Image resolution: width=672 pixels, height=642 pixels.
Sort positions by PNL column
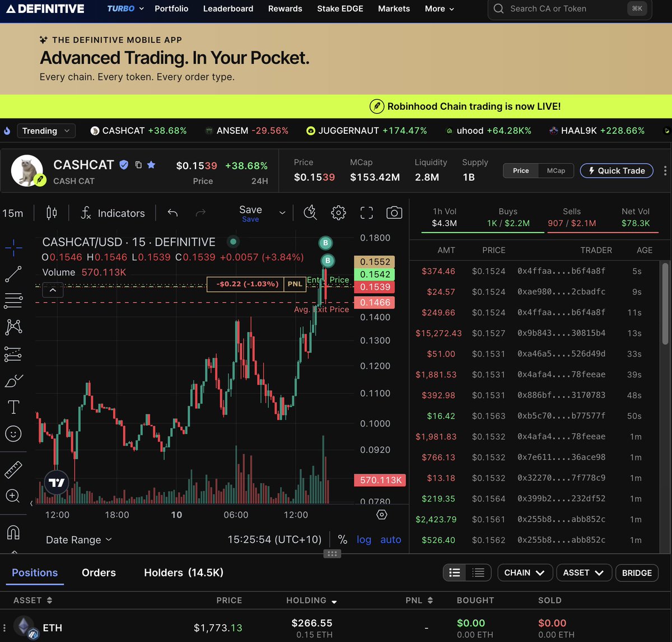419,600
